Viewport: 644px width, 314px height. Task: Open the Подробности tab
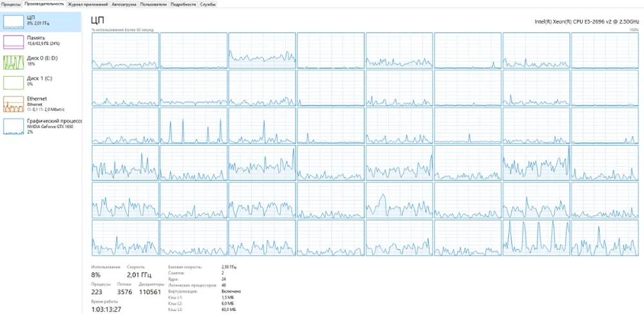point(183,4)
